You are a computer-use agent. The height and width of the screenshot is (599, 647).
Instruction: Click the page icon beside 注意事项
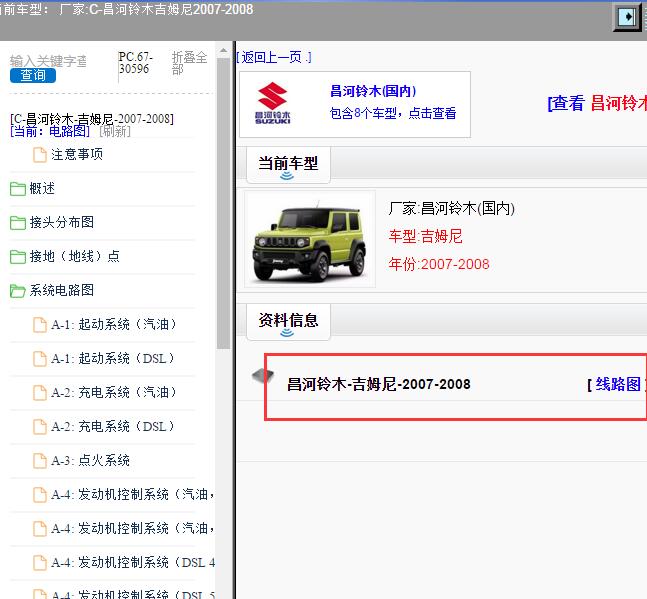[40, 155]
